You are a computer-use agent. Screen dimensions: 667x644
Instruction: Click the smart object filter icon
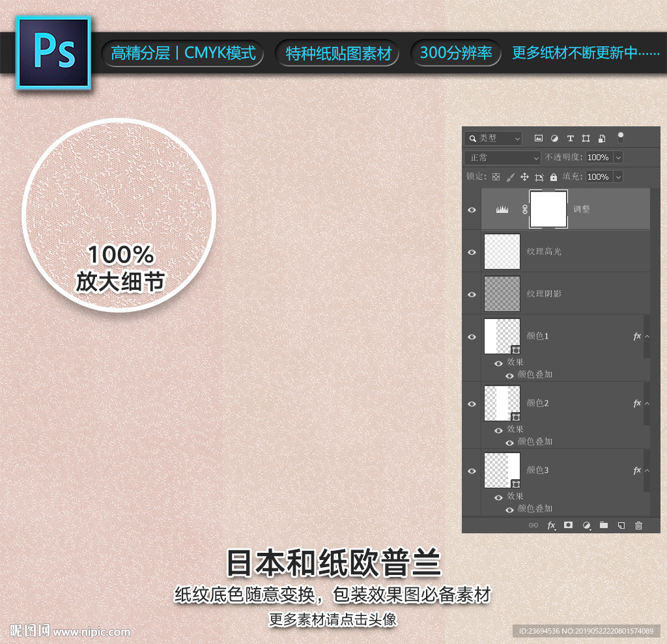601,138
